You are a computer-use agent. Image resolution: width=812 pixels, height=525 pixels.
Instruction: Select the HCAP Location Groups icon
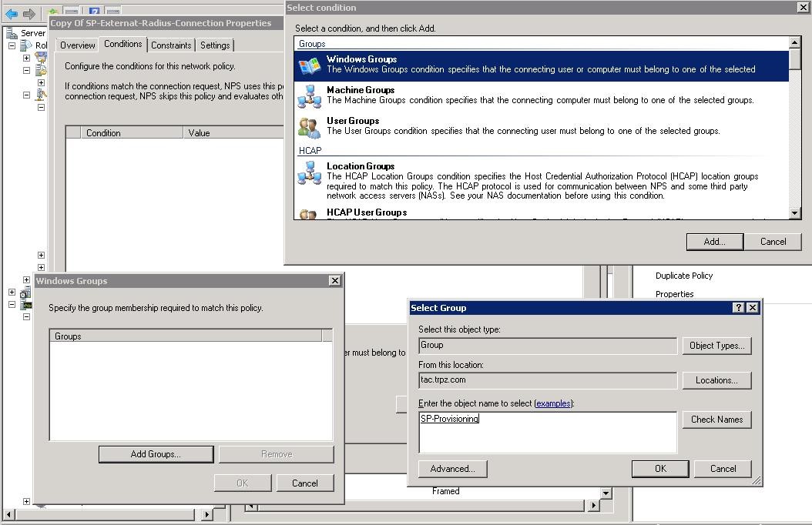point(308,175)
